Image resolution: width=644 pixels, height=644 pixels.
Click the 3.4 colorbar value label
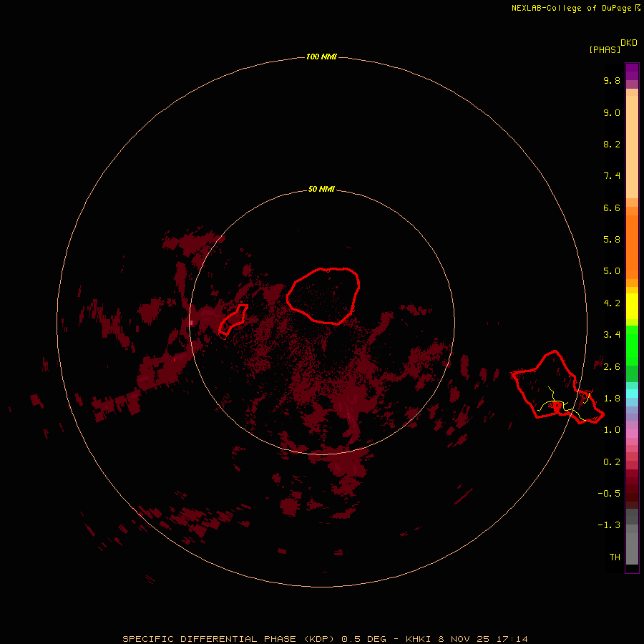[612, 334]
